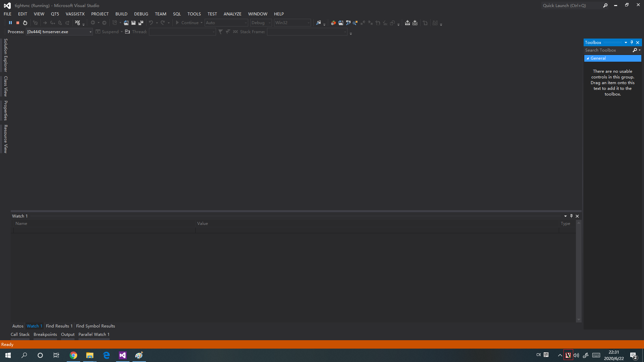Open the search icon in Quick Launch
Screen dimensions: 644x362
pyautogui.click(x=605, y=5)
